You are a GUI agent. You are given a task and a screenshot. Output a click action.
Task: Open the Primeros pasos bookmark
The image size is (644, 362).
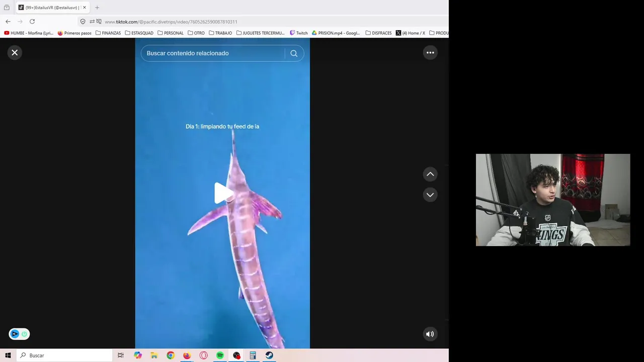point(74,33)
